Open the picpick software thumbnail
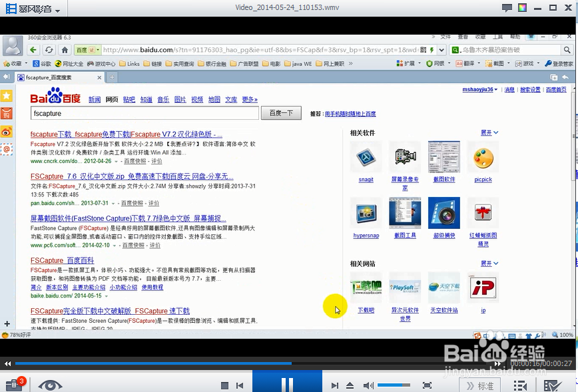Viewport: 578px width, 392px height. pos(483,157)
